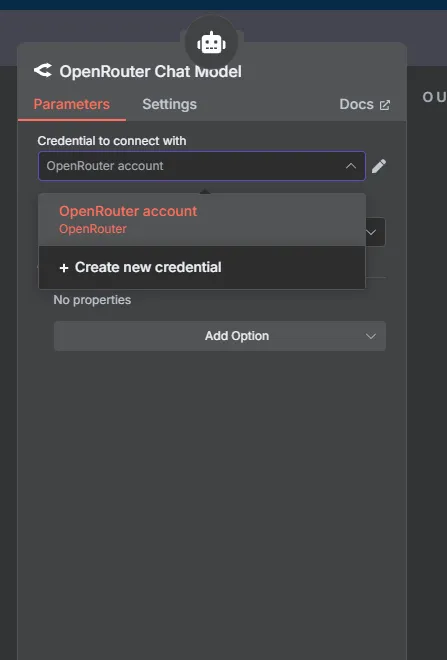This screenshot has height=660, width=447.
Task: Click the robot icon above the panel
Action: click(211, 43)
